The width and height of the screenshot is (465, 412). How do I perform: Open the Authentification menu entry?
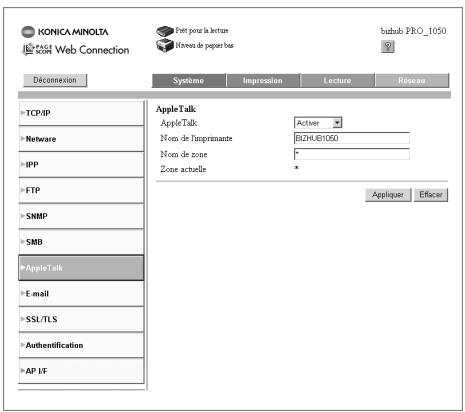click(81, 345)
